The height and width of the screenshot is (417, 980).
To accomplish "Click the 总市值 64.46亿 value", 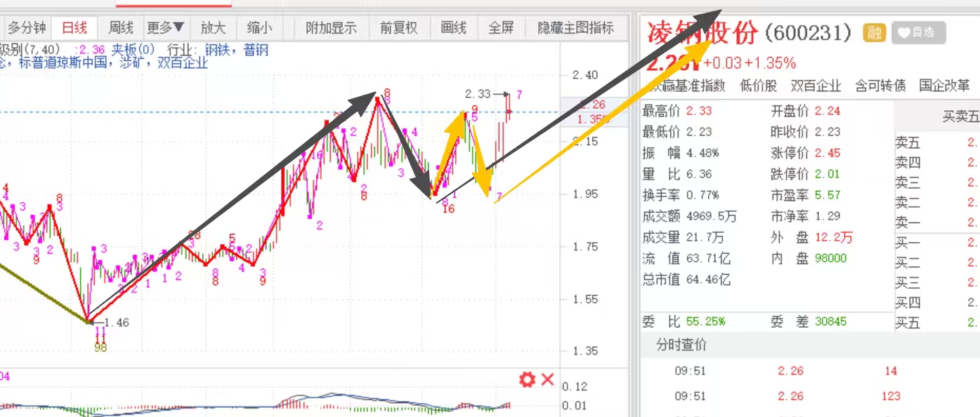I will (x=709, y=279).
